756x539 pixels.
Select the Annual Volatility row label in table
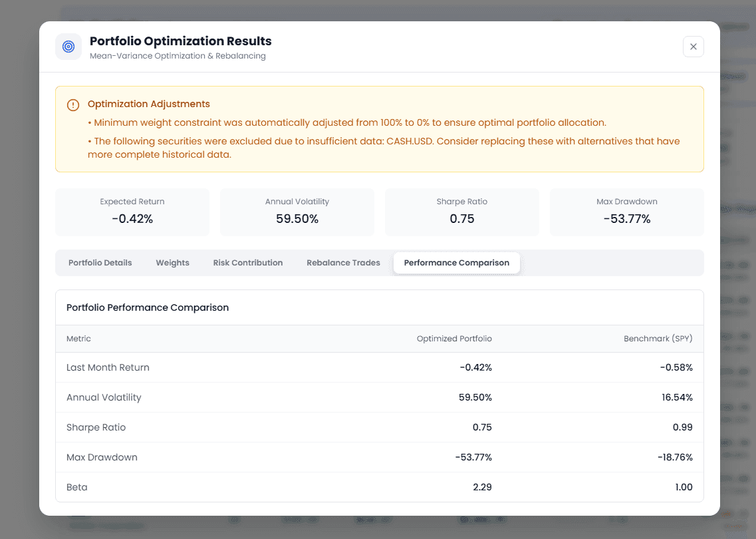(x=104, y=398)
